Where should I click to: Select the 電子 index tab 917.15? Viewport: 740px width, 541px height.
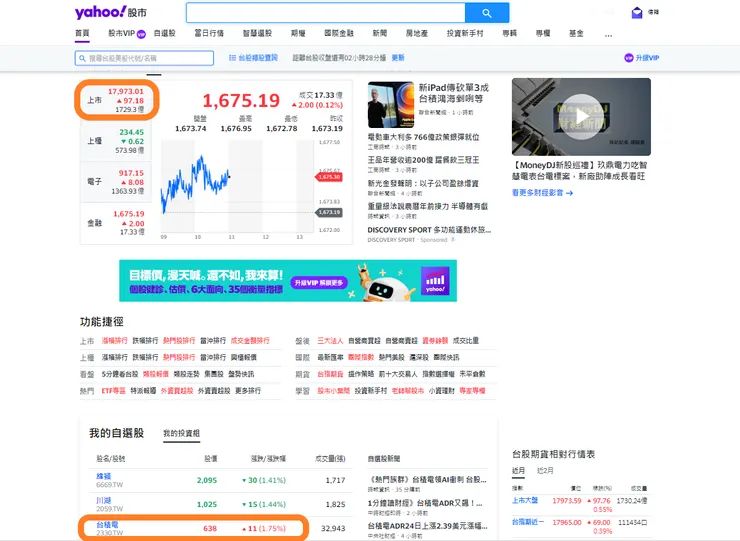point(117,182)
